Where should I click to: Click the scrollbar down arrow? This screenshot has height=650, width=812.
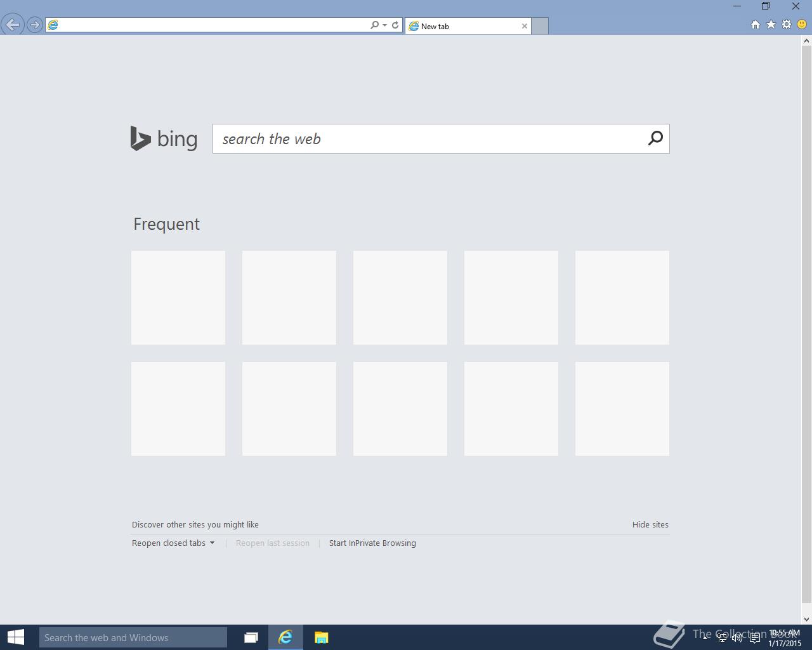(x=807, y=619)
